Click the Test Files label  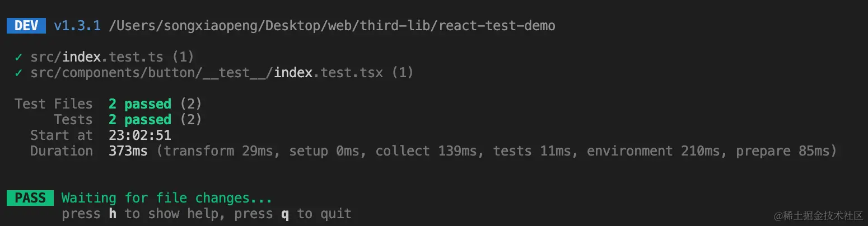[x=54, y=104]
